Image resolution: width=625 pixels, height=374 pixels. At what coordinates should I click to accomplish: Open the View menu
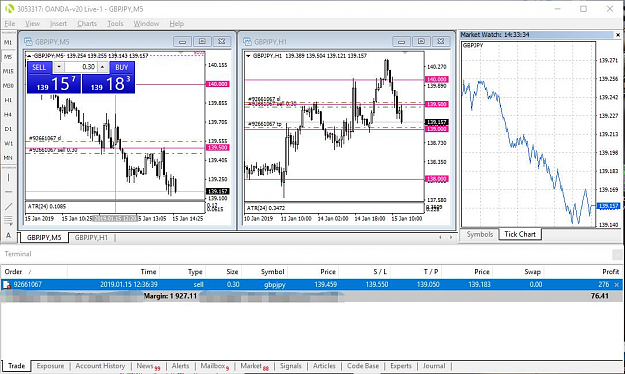coord(32,24)
